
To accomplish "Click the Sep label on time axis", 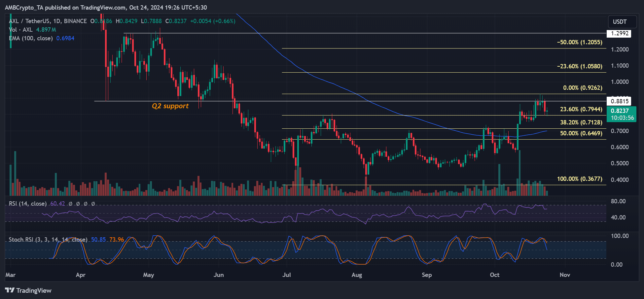I will [427, 275].
